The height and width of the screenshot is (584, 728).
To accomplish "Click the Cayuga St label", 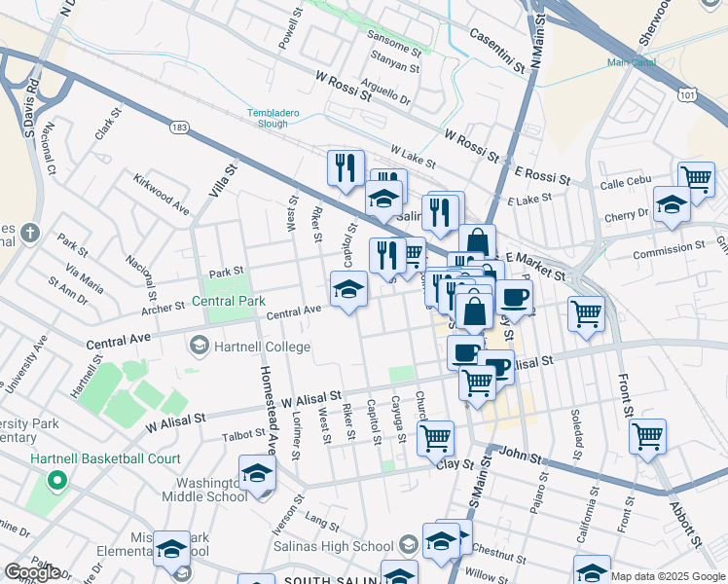I will click(x=399, y=420).
